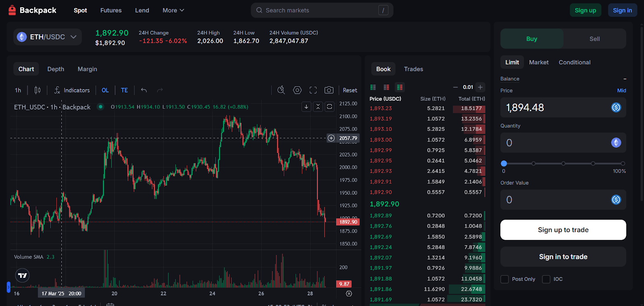Toggle the TE chart option
The height and width of the screenshot is (306, 644).
click(x=124, y=90)
